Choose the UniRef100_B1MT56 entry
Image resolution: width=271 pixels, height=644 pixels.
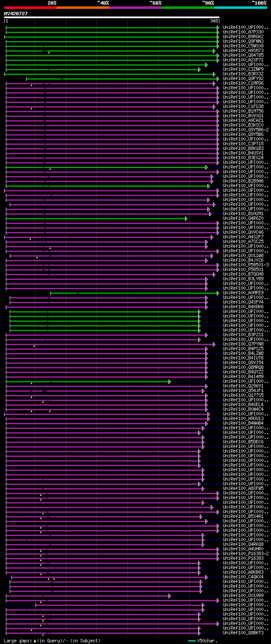(243, 111)
